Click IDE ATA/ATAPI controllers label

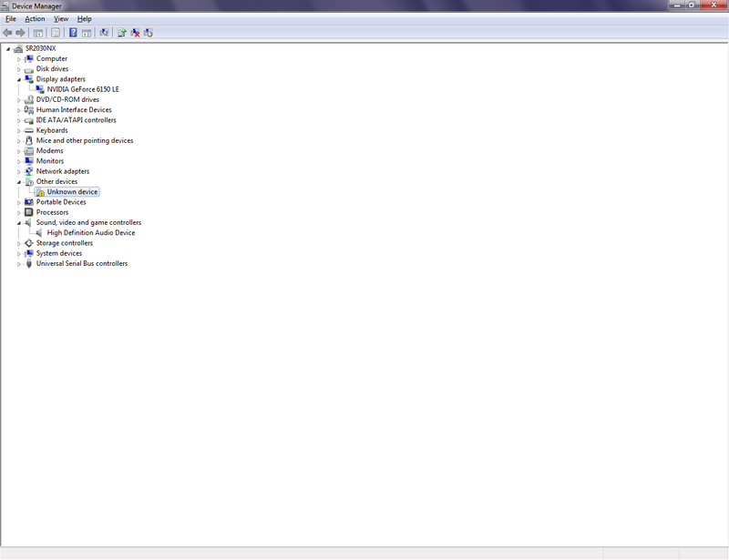pyautogui.click(x=77, y=120)
